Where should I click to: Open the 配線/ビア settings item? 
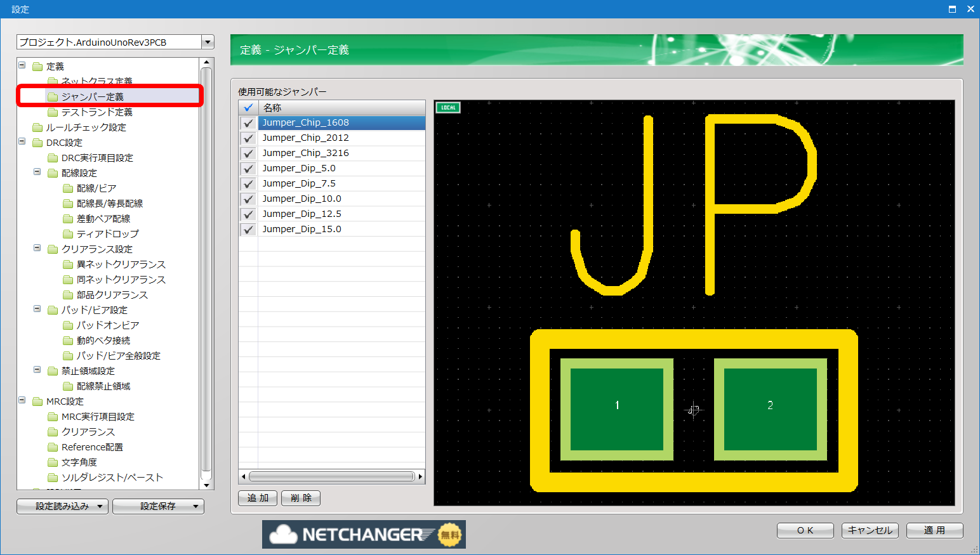coord(96,188)
